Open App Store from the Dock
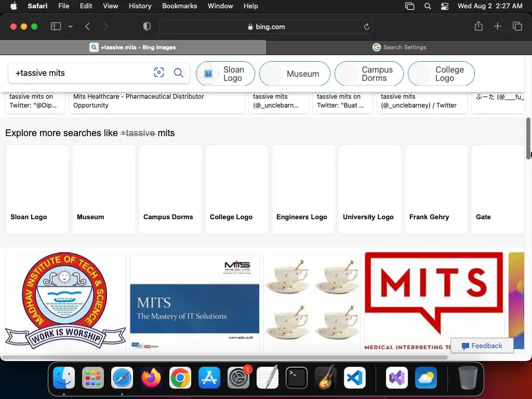Viewport: 532px width, 399px height. (x=209, y=378)
